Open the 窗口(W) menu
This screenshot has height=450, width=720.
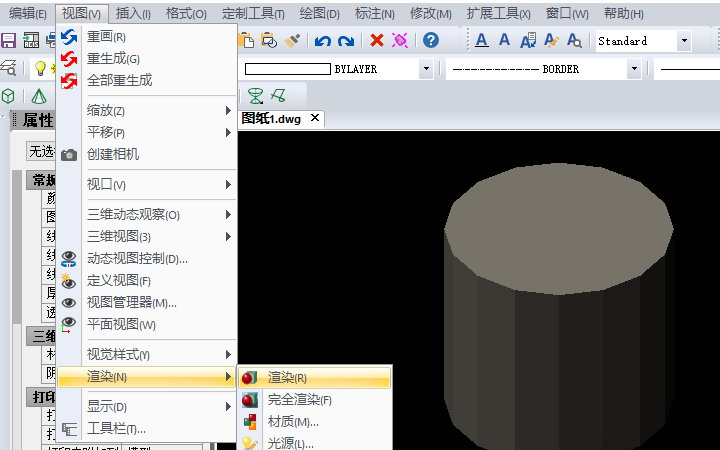point(567,14)
